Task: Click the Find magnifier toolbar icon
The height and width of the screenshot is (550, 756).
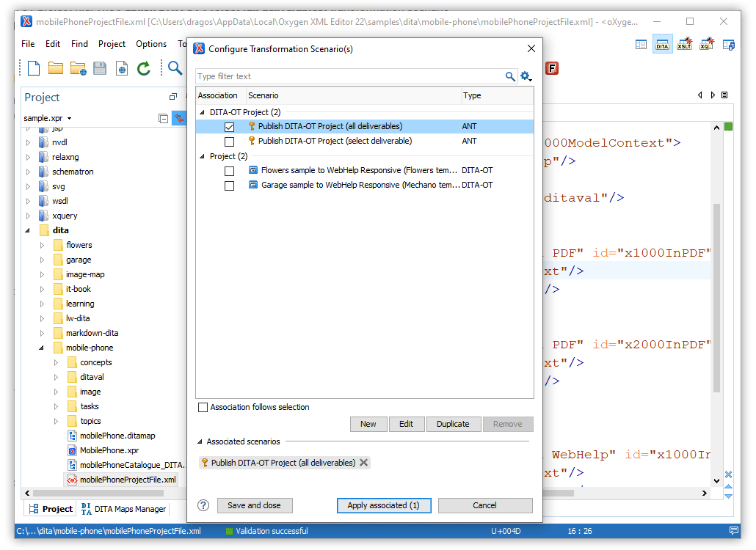Action: tap(175, 68)
